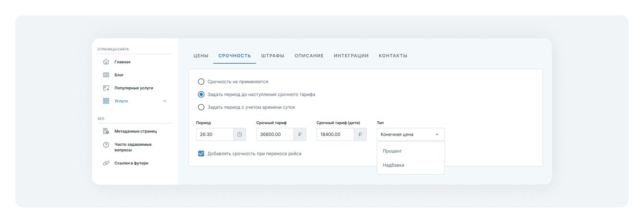Click the Период input with 26:30

pos(215,134)
